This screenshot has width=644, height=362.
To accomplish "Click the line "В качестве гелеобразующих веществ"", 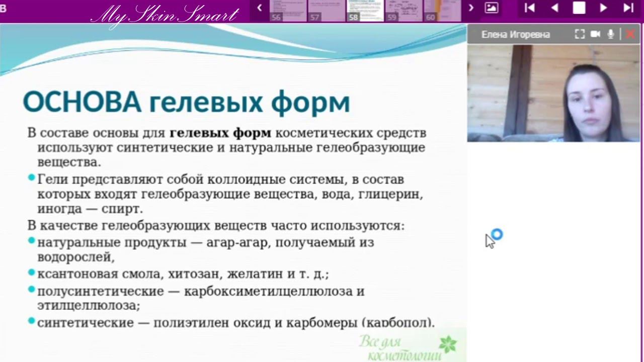I will point(216,226).
